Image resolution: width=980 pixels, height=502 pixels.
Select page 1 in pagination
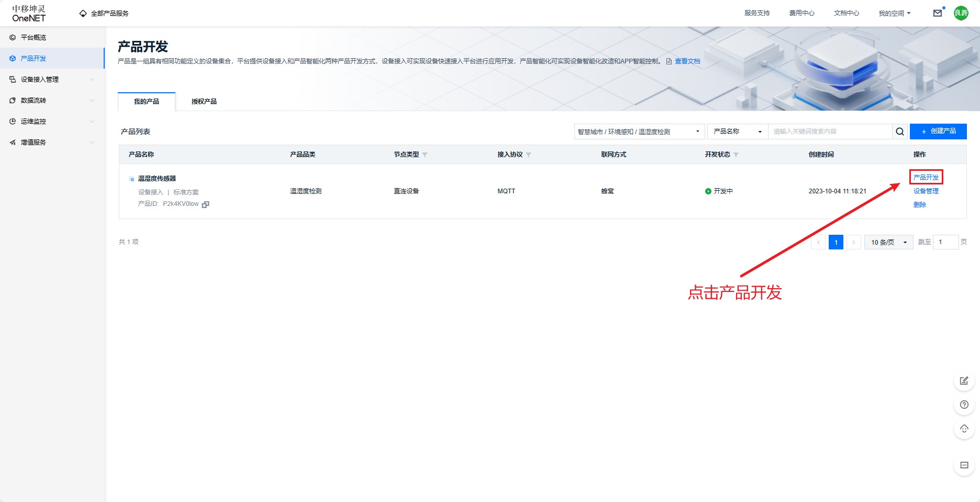[x=836, y=242]
